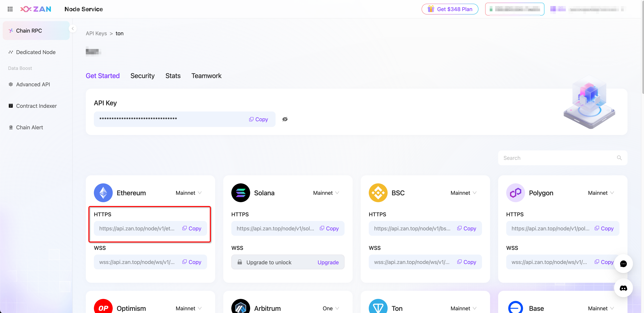
Task: Click the gift icon on Get $348 Plan
Action: click(x=431, y=9)
